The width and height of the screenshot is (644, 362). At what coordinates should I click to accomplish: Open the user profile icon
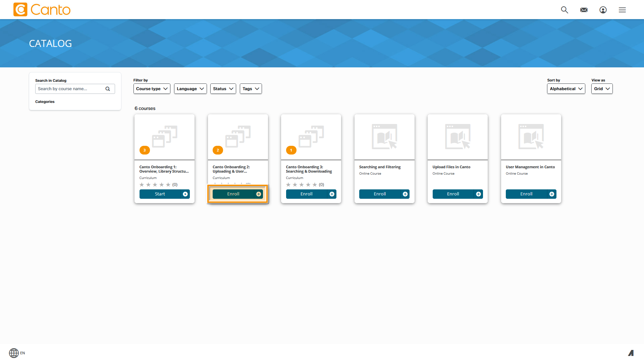point(603,10)
